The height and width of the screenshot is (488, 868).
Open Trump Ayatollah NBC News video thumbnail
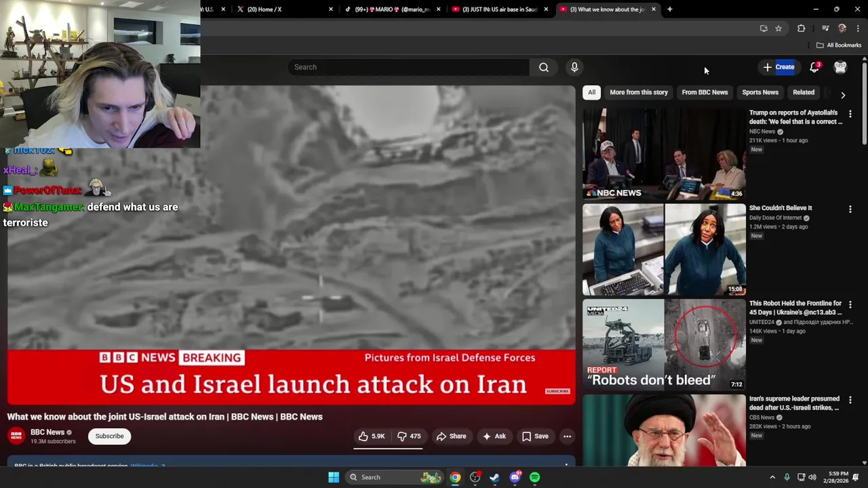coord(664,154)
